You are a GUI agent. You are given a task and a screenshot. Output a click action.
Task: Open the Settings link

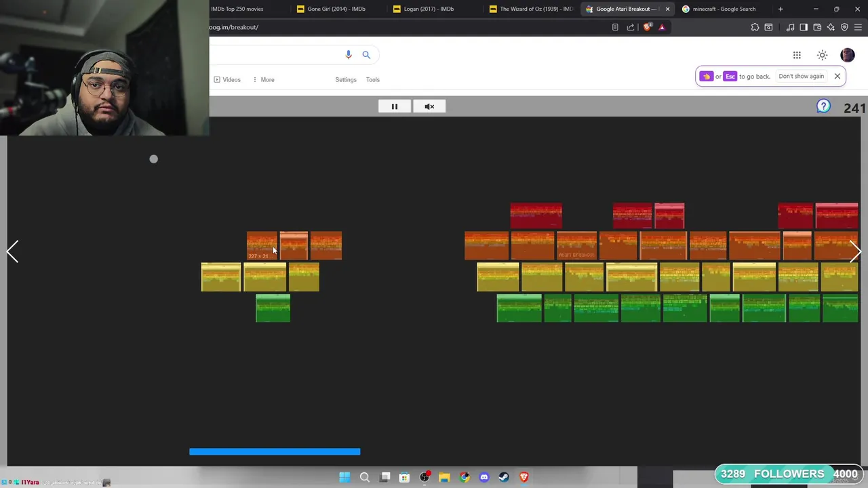pyautogui.click(x=345, y=80)
